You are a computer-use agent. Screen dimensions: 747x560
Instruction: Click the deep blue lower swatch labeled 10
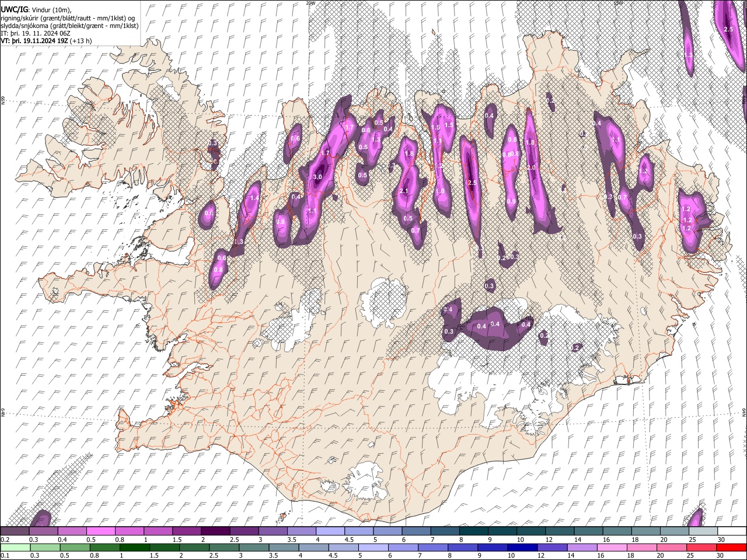tap(522, 548)
